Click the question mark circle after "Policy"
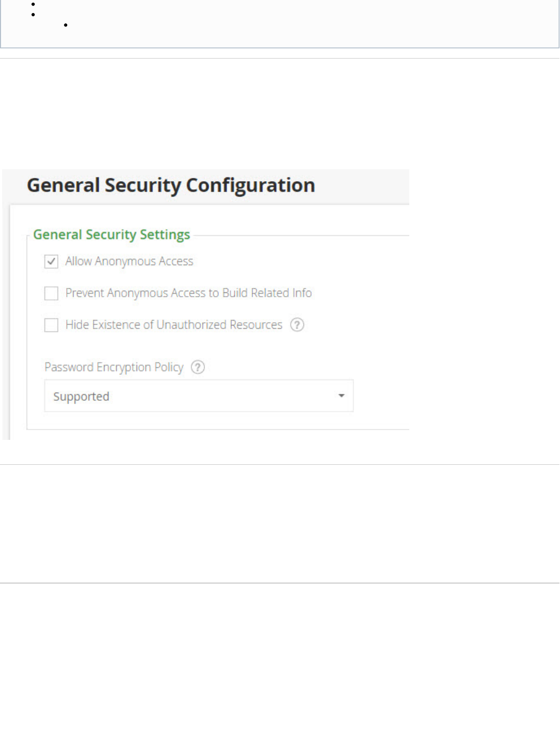560x755 pixels. pos(198,367)
